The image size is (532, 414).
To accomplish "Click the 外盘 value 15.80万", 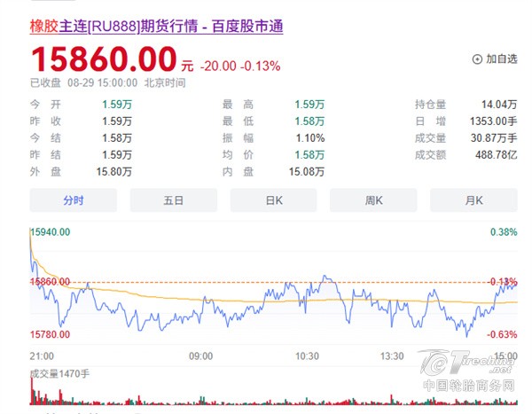I will click(x=114, y=172).
